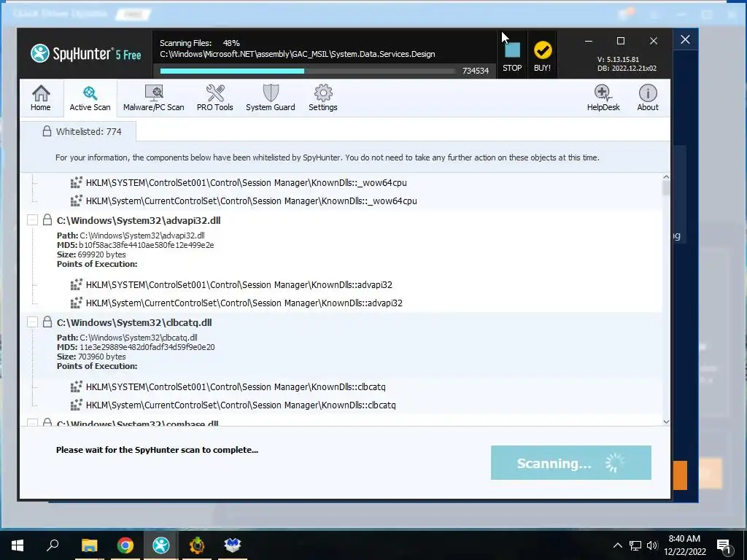Screen dimensions: 747x560
Task: Close the background window behind SpyHunter
Action: pos(685,39)
